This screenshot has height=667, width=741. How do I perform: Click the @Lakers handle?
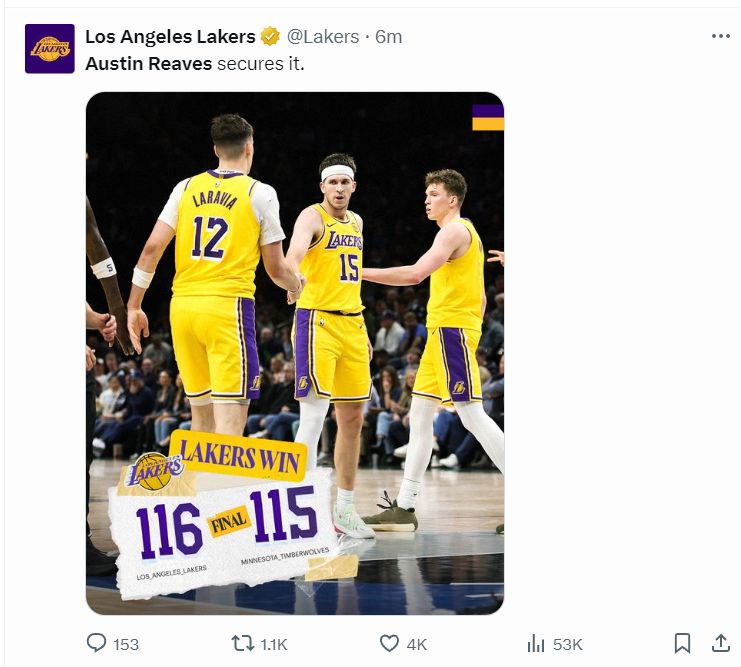(x=323, y=37)
